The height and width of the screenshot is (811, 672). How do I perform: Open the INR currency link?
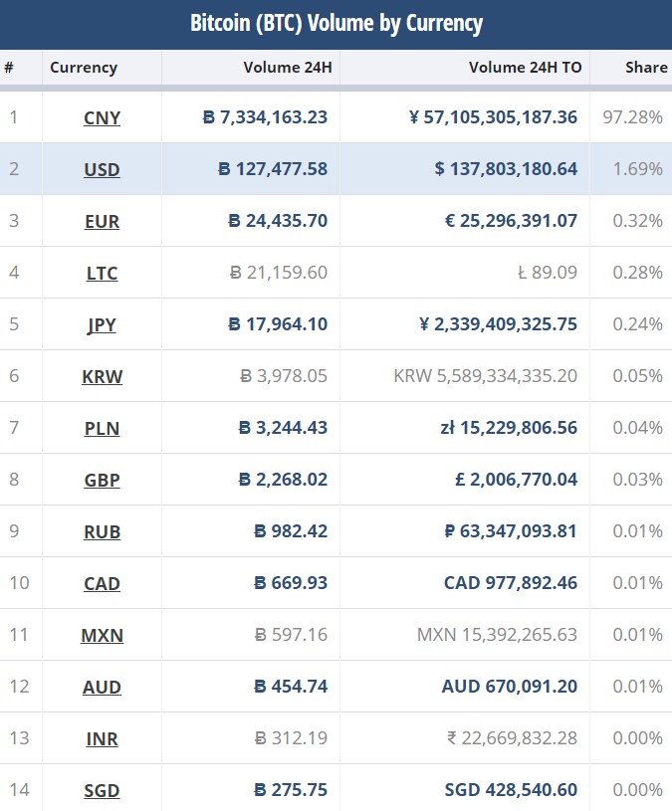tap(102, 738)
